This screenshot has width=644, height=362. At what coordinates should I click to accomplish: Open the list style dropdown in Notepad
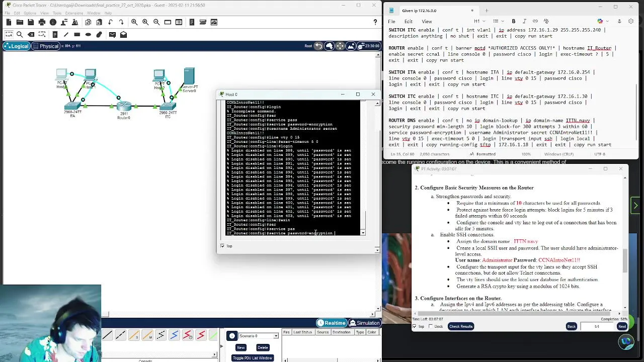coord(498,21)
